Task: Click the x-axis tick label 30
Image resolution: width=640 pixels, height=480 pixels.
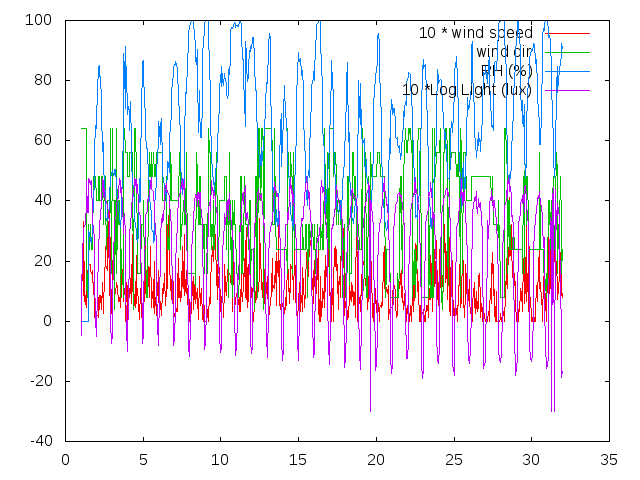Action: [x=531, y=460]
